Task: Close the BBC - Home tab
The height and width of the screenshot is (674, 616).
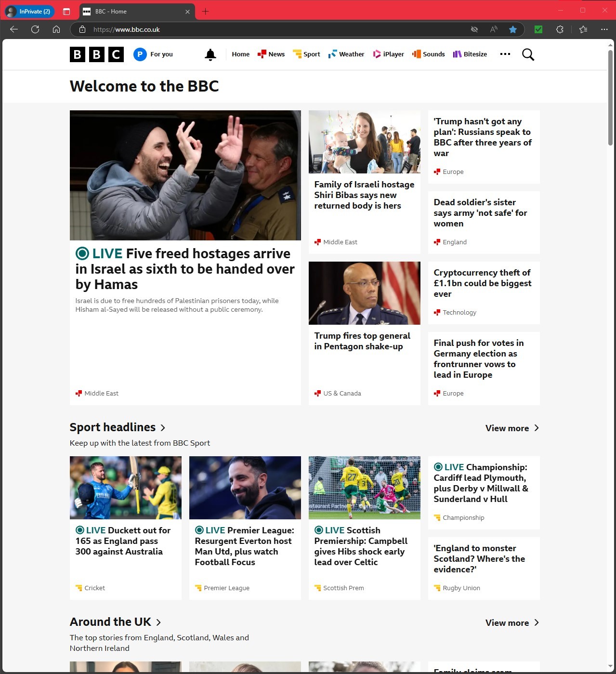Action: pos(187,12)
